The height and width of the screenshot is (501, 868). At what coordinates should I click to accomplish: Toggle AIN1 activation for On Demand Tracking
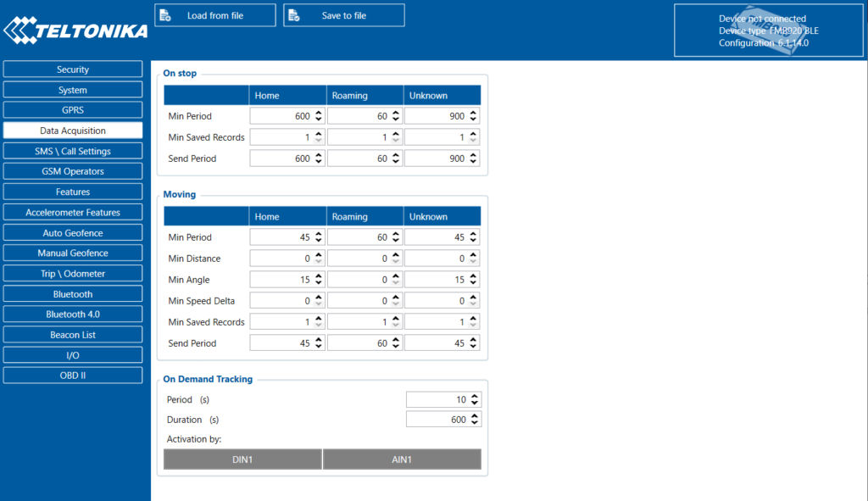(402, 459)
